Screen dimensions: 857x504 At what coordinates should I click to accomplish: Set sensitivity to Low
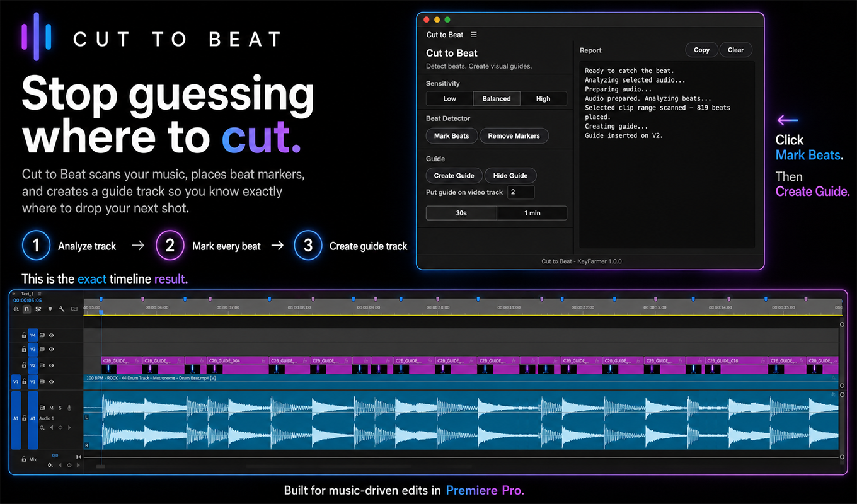(450, 98)
